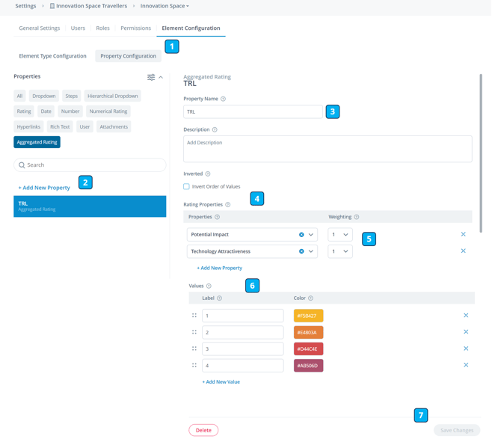
Task: Open the Potential Impact property dropdown
Action: 311,235
